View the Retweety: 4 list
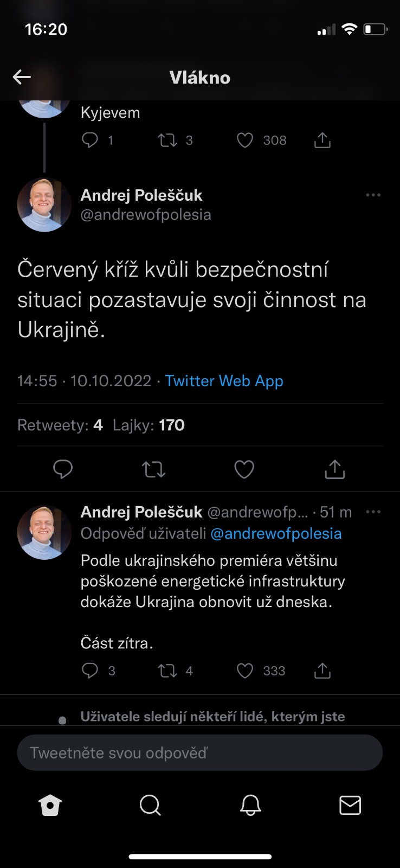 coord(60,425)
